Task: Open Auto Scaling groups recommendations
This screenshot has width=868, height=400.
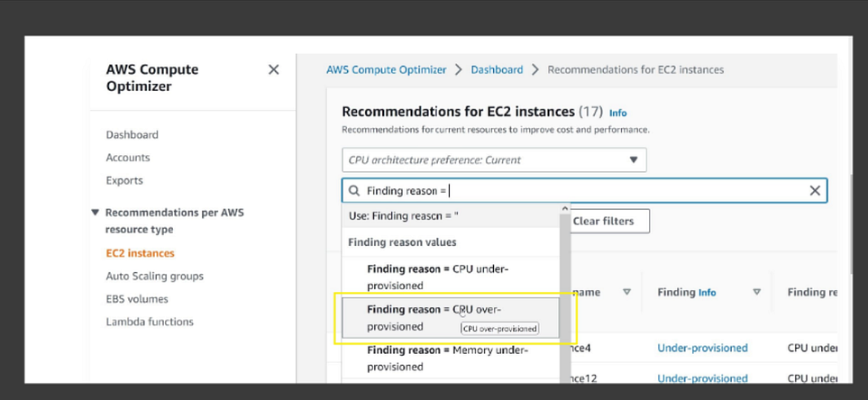Action: (154, 277)
